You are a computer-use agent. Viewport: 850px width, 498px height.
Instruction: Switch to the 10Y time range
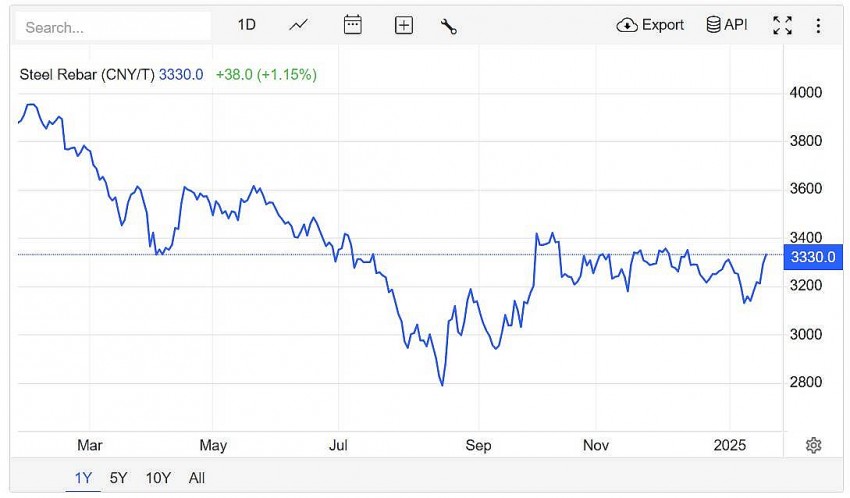click(x=158, y=478)
